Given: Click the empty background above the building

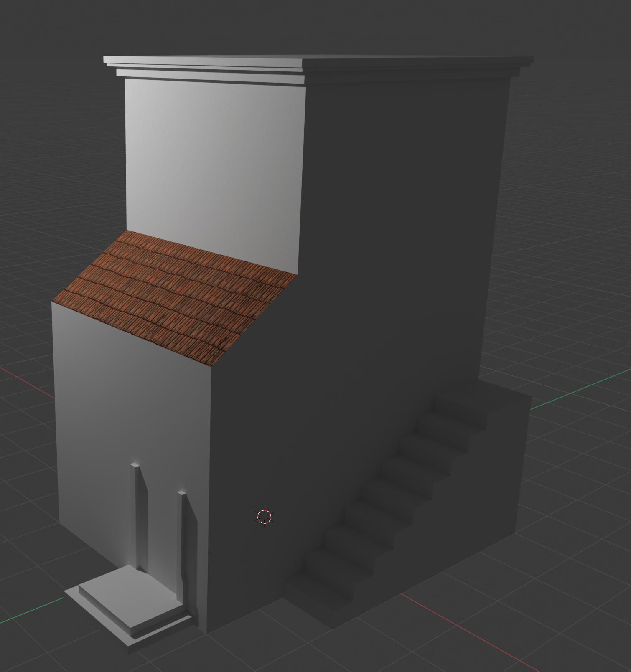Looking at the screenshot, I should [x=313, y=25].
